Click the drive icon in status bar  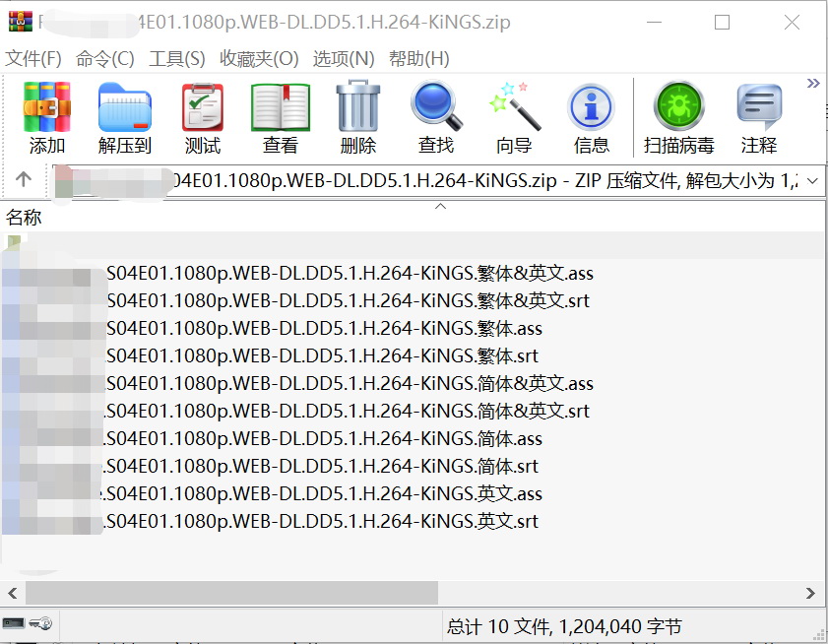coord(13,623)
